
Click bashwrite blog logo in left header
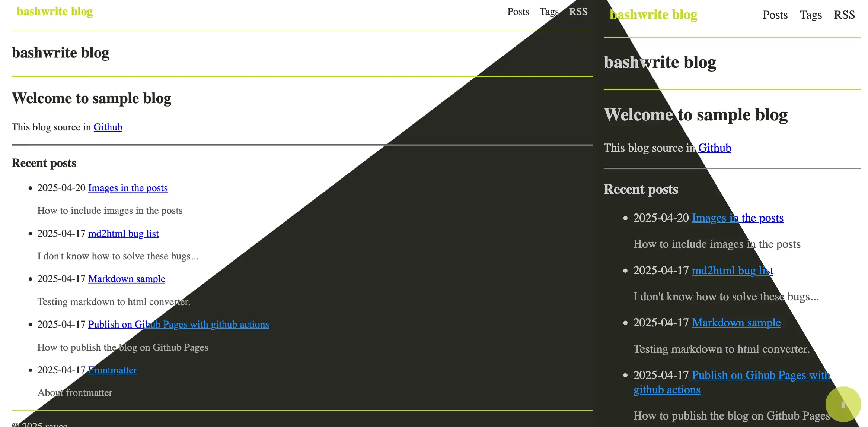[x=55, y=12]
